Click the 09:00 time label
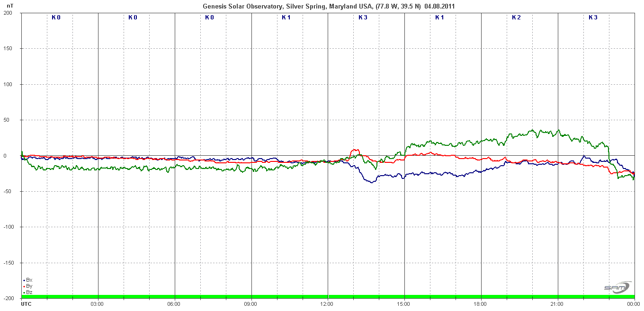The height and width of the screenshot is (311, 644). (250, 304)
